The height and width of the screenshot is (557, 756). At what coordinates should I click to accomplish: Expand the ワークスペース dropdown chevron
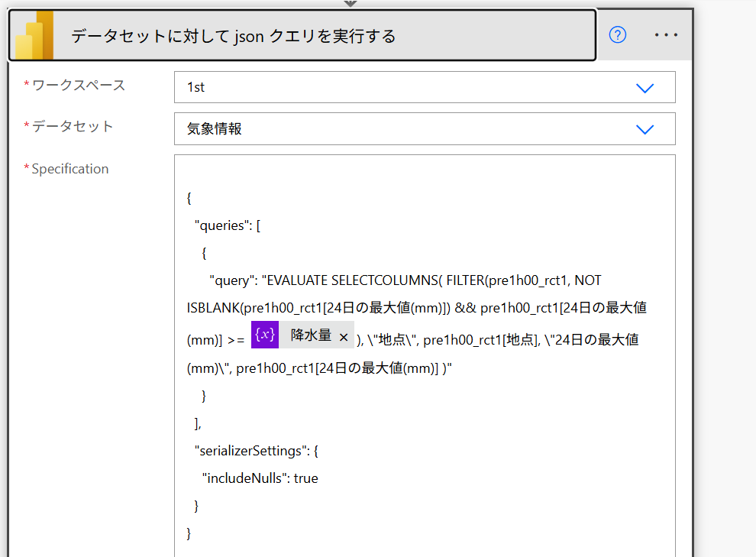[x=645, y=88]
